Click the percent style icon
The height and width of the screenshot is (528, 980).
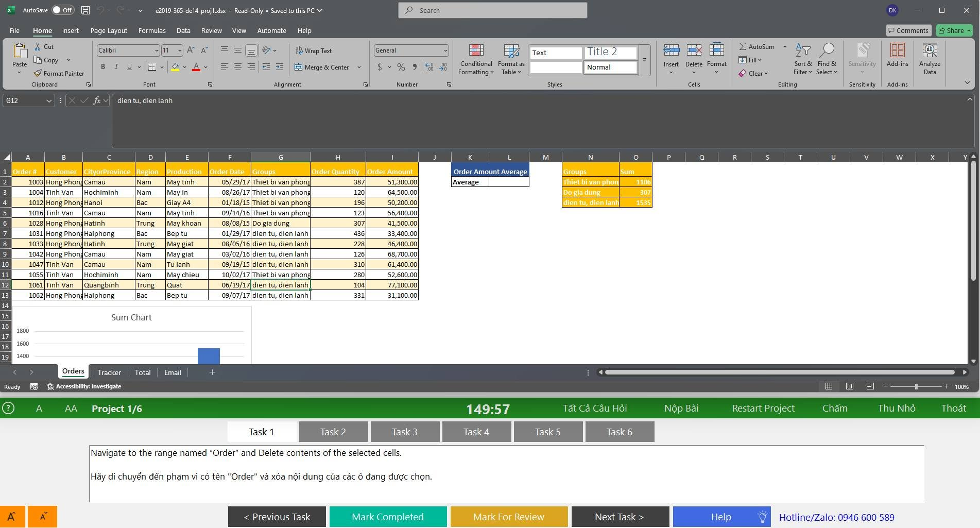pos(401,67)
